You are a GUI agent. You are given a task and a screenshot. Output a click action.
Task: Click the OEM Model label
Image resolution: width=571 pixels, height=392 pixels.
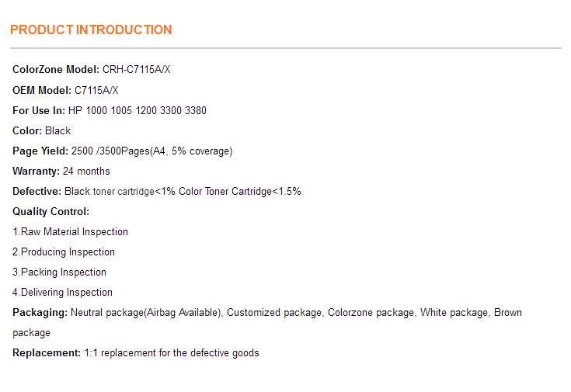[x=42, y=90]
